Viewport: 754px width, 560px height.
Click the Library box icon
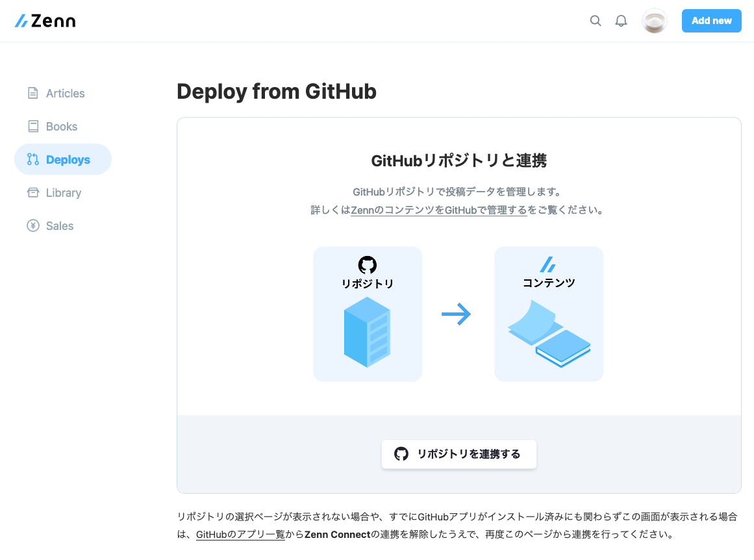click(x=33, y=193)
